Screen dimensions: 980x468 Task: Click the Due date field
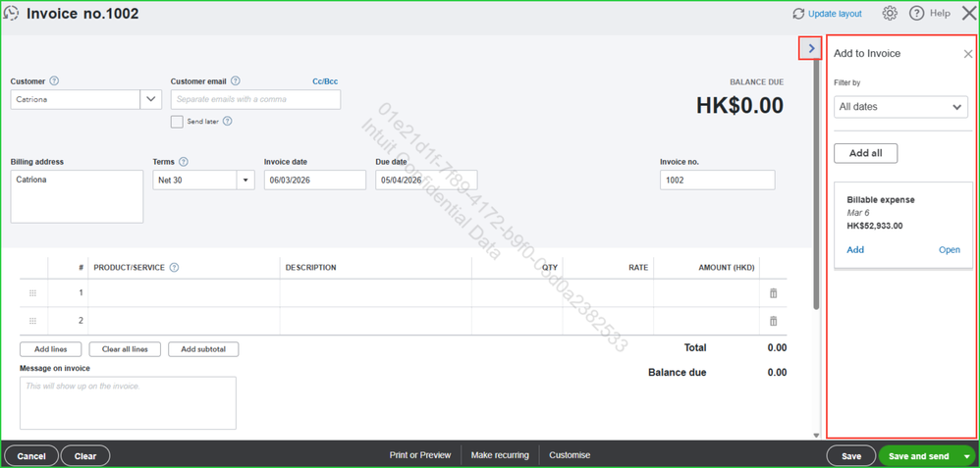pyautogui.click(x=426, y=180)
